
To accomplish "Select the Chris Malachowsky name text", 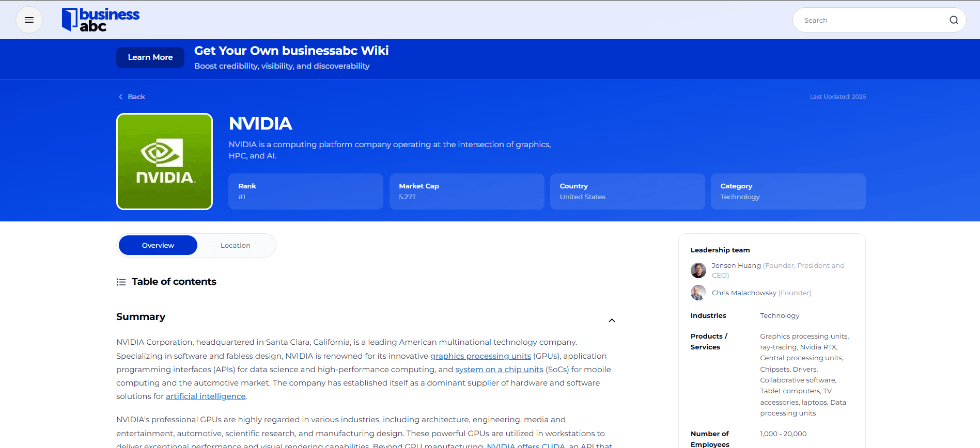I will coord(744,293).
